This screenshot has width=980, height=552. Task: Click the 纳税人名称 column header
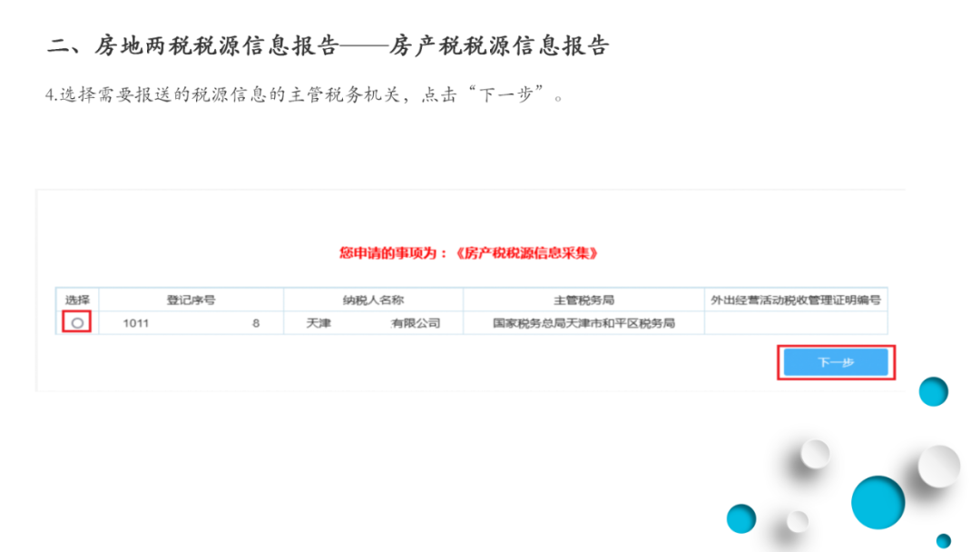click(373, 301)
